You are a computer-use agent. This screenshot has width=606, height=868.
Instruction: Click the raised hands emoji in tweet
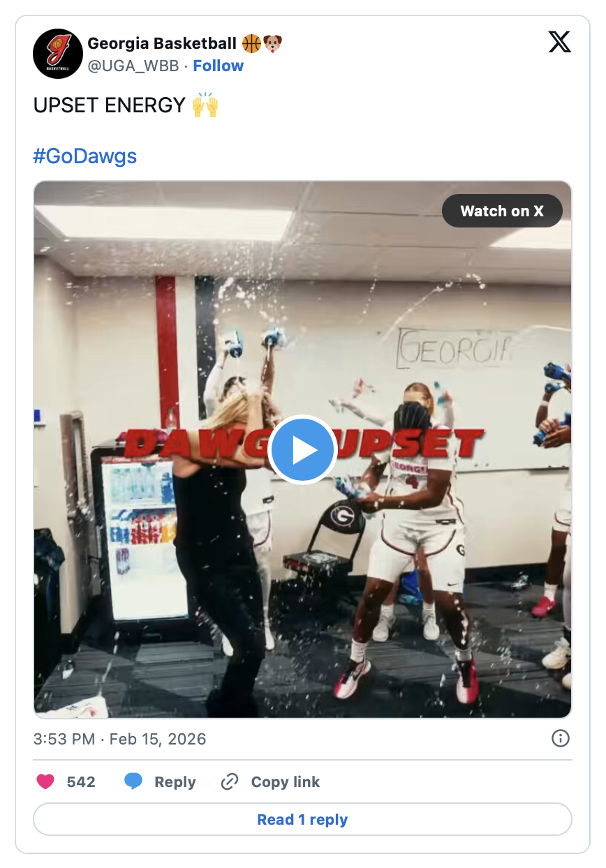[205, 105]
